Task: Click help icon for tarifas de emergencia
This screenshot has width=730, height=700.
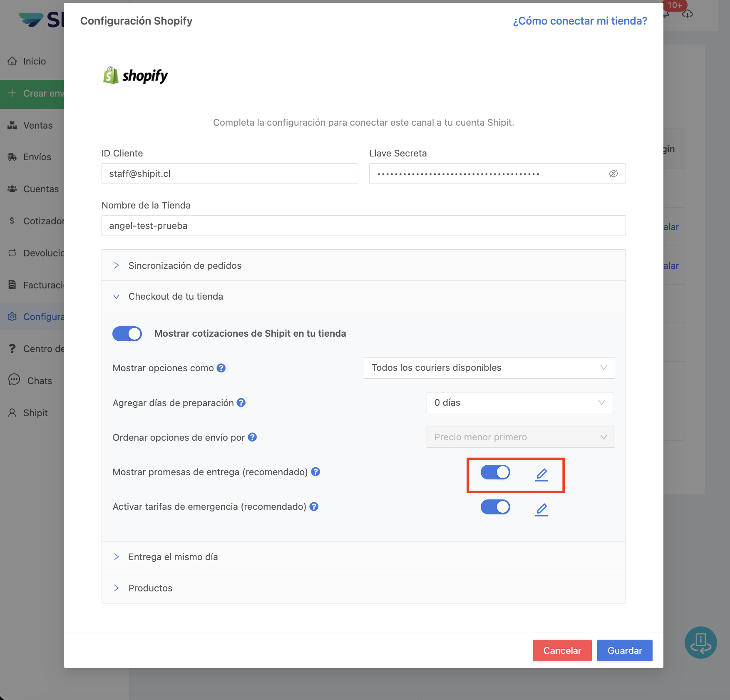Action: pyautogui.click(x=314, y=506)
